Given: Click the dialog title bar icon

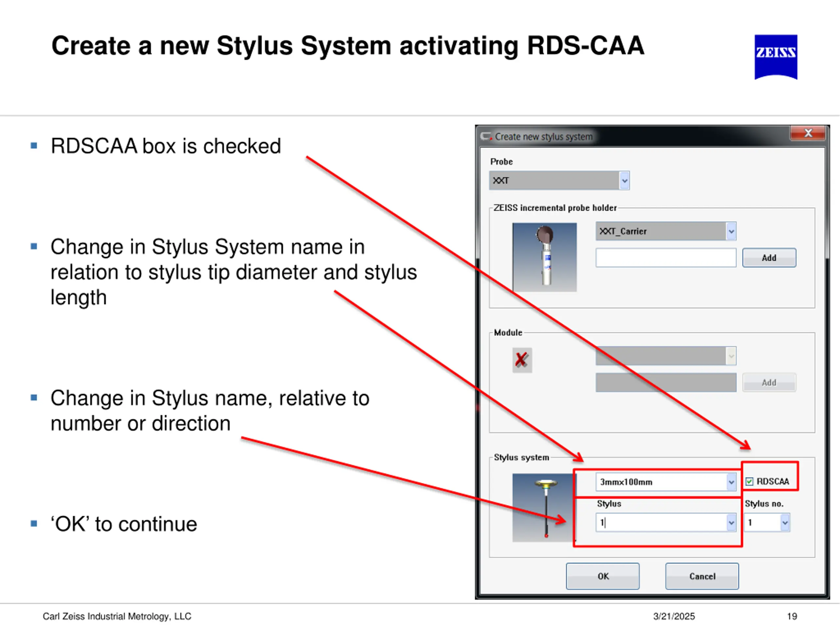Looking at the screenshot, I should click(x=486, y=136).
